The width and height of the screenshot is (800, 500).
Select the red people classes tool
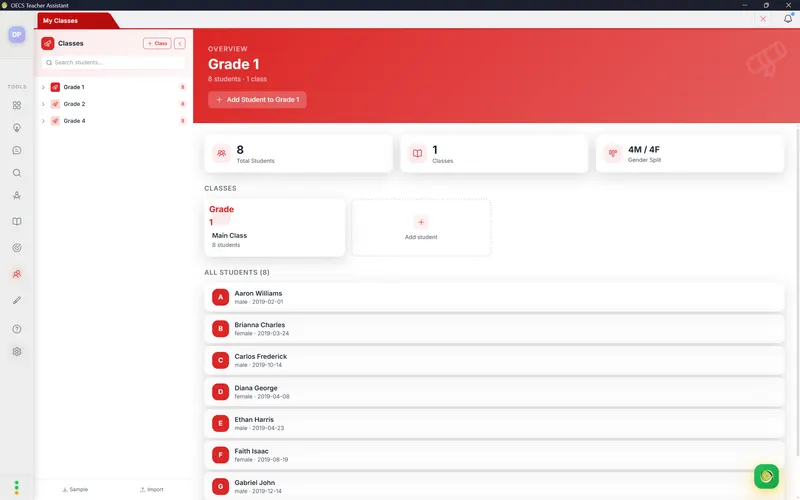[x=17, y=274]
